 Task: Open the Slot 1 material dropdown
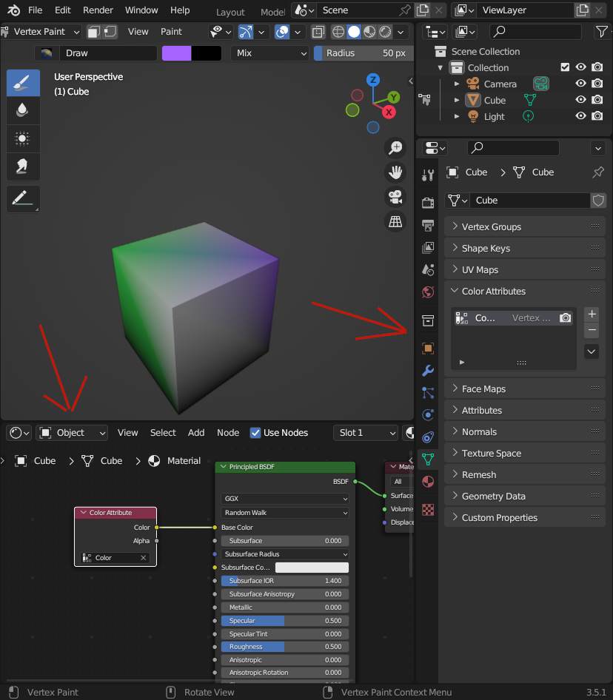(366, 433)
